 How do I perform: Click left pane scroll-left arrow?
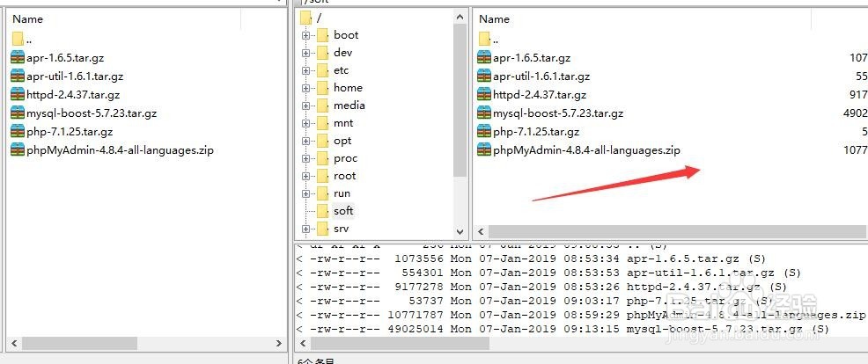point(14,344)
